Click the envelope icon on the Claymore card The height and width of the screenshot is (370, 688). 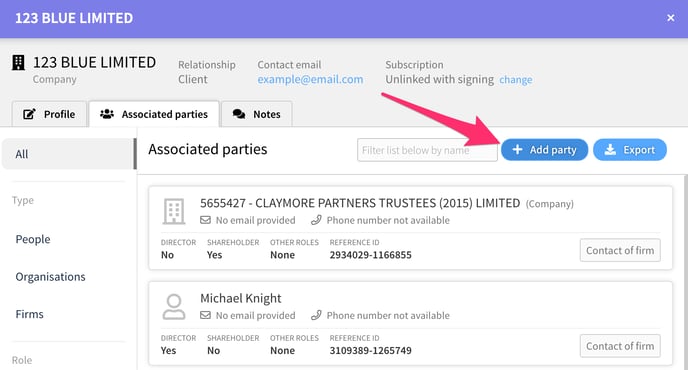205,220
